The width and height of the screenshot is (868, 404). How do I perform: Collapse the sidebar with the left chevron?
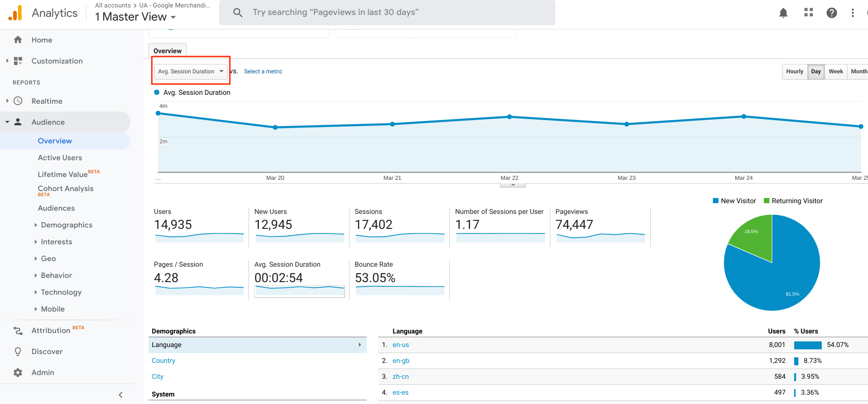tap(121, 395)
